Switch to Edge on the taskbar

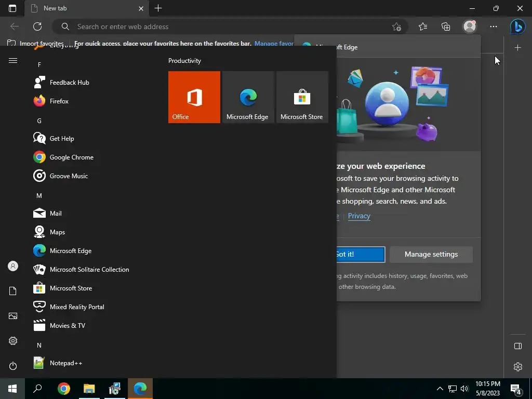coord(140,389)
